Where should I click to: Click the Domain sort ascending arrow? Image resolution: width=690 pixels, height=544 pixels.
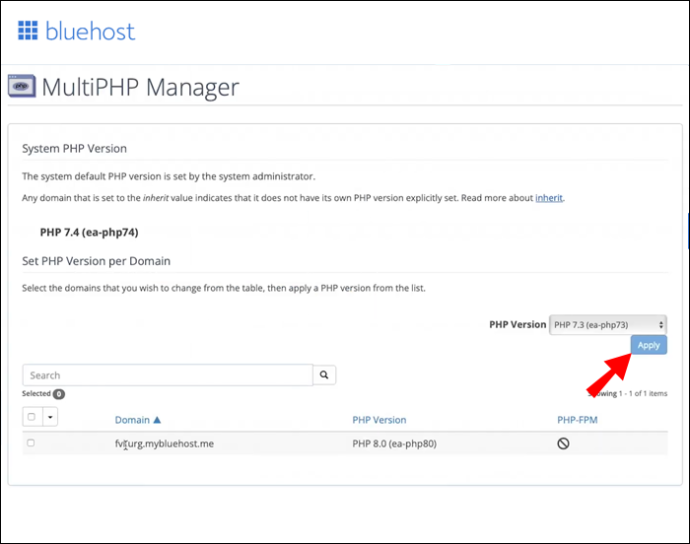pyautogui.click(x=157, y=420)
